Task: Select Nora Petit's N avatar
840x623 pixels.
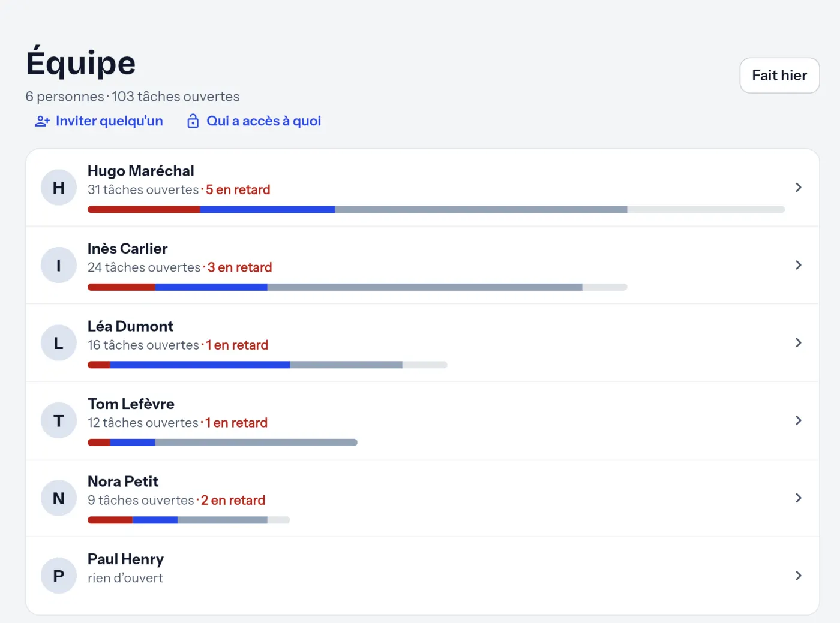Action: tap(59, 498)
